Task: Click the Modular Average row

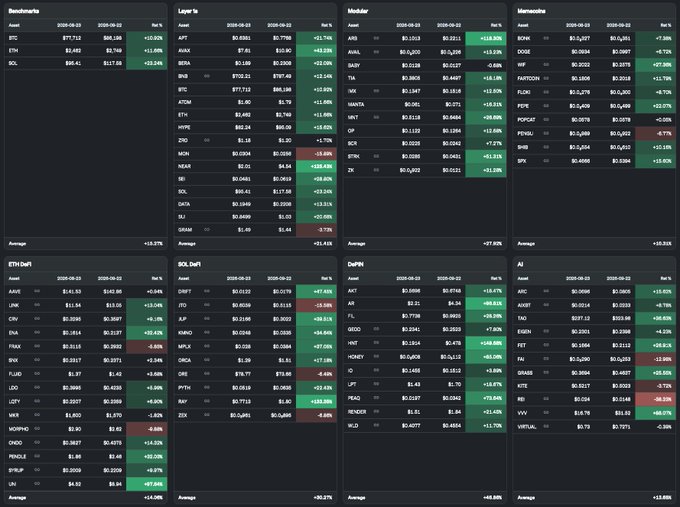Action: (425, 244)
